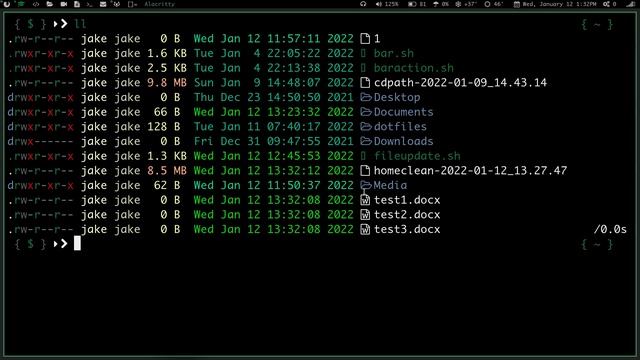Click the drwx------ permissions of Downloads
640x360 pixels.
tap(40, 142)
